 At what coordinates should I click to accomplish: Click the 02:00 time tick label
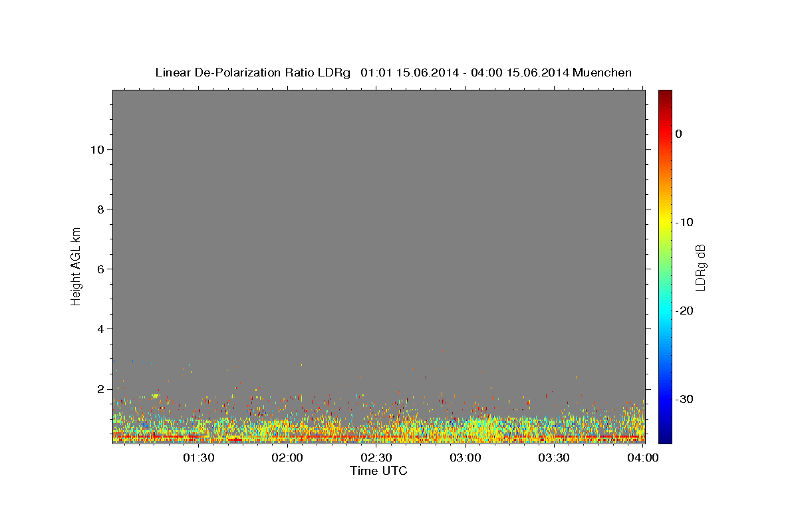287,458
